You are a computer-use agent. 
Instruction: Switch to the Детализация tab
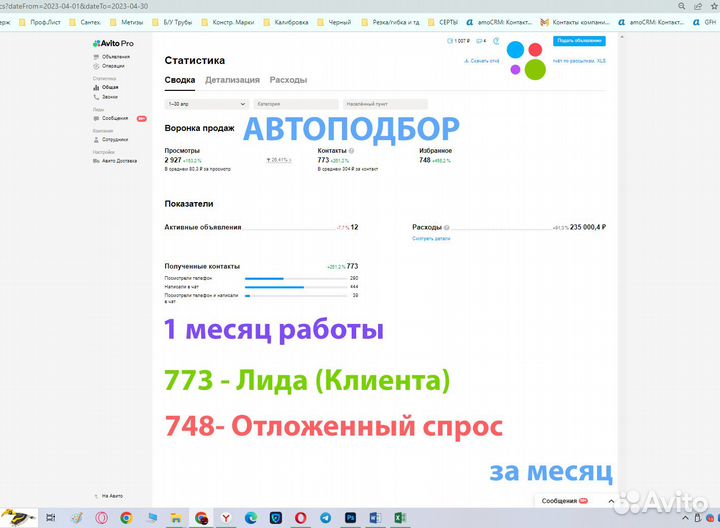point(232,80)
